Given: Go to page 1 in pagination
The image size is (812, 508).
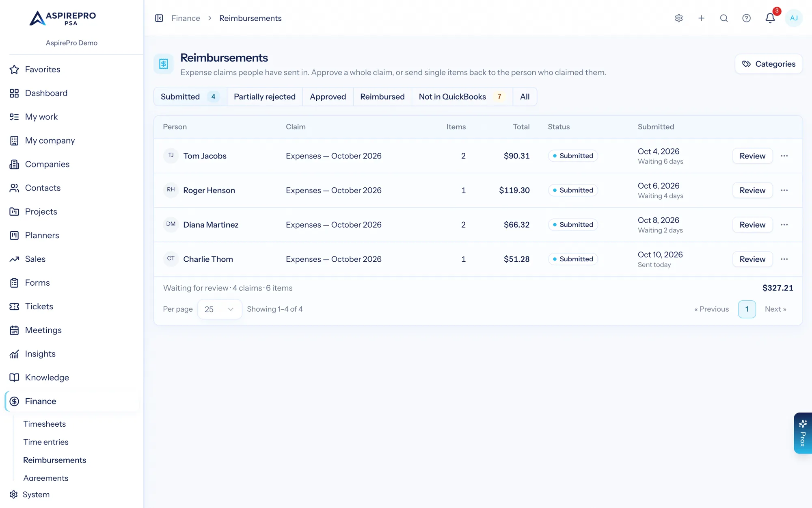Looking at the screenshot, I should [x=747, y=309].
